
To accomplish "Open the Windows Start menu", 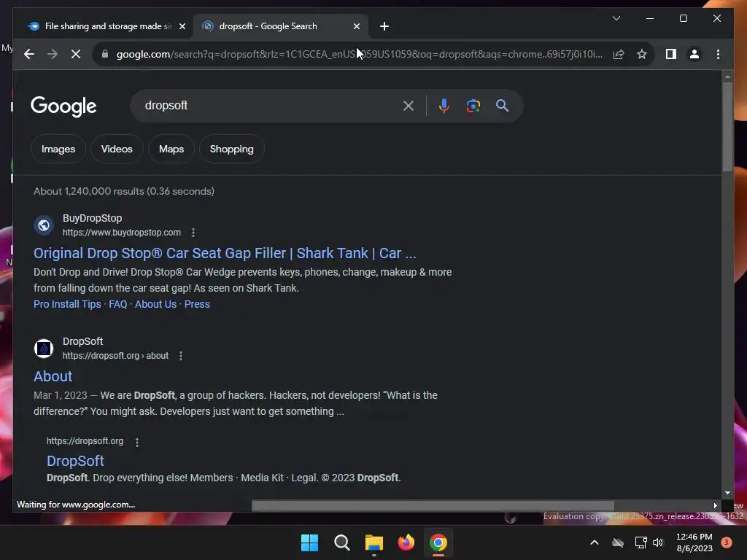I will 309,542.
